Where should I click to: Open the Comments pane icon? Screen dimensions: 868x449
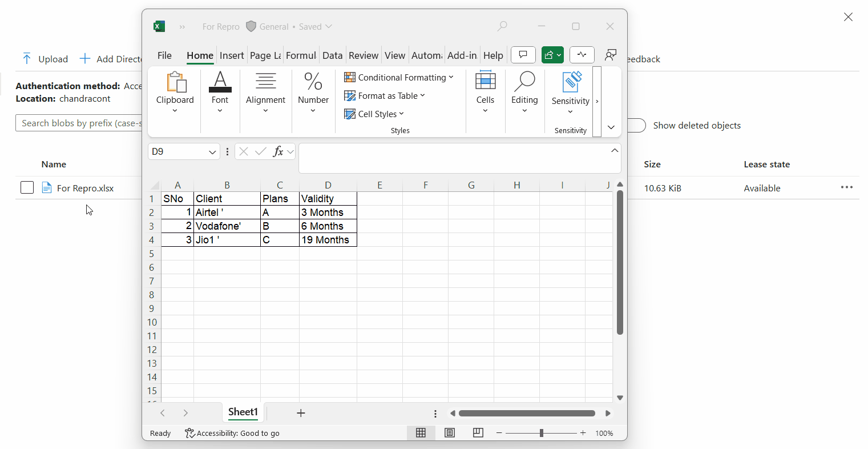tap(523, 55)
